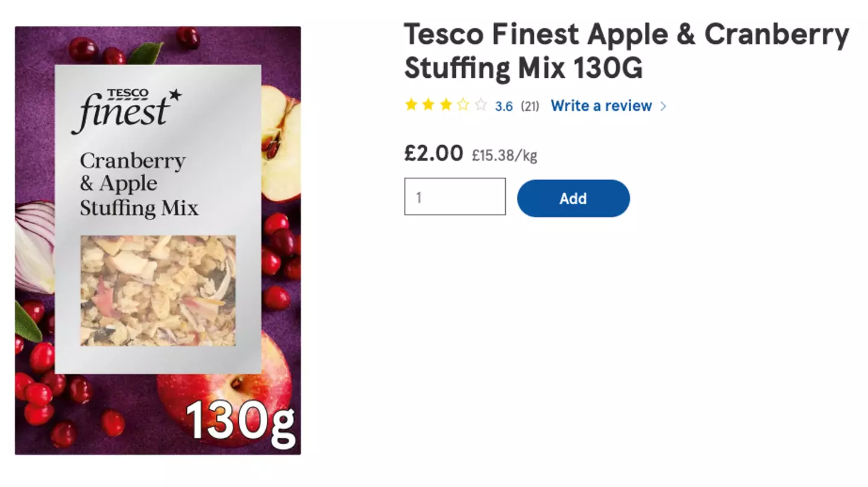The height and width of the screenshot is (487, 868).
Task: Focus the quantity input box
Action: tap(454, 196)
